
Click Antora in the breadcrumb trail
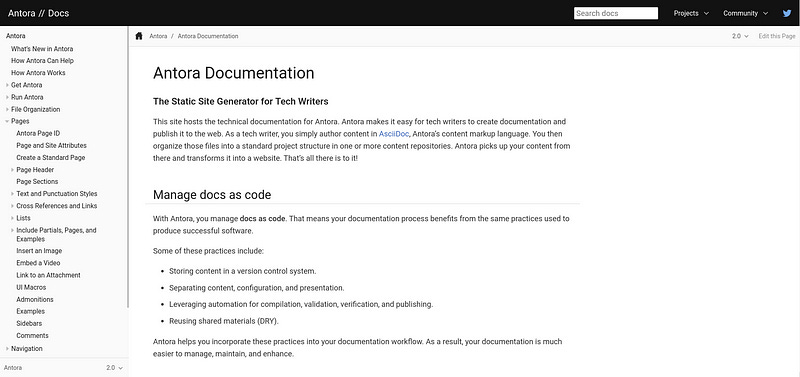[x=158, y=36]
